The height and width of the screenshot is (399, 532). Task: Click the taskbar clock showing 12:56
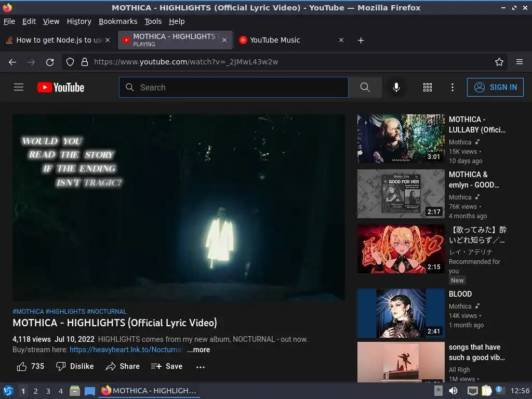tap(520, 391)
